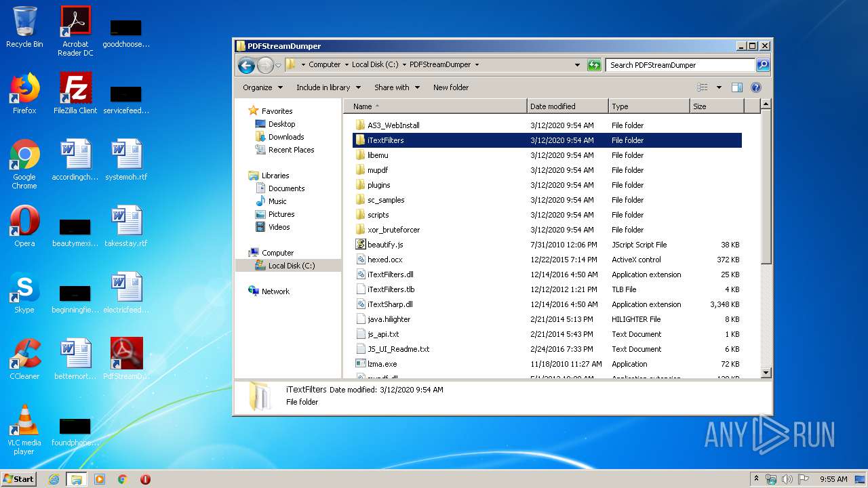
Task: Click the Chrome taskbar icon
Action: point(123,479)
